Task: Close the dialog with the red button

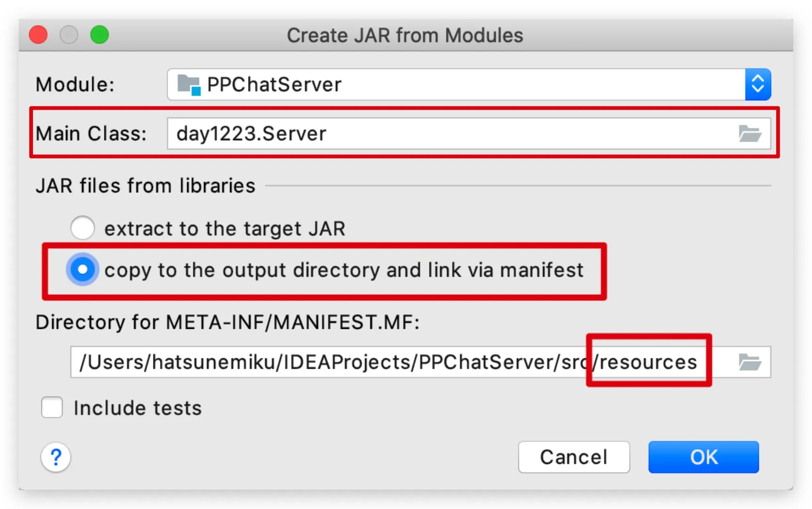Action: pyautogui.click(x=38, y=35)
